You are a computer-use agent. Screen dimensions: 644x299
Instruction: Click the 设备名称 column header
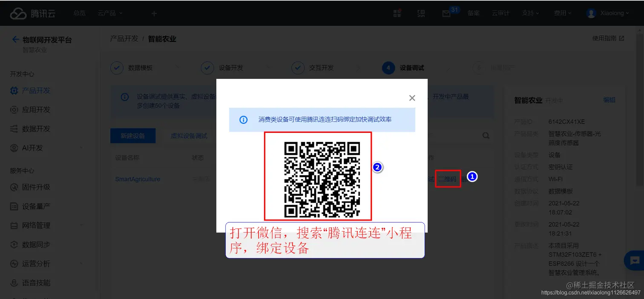click(127, 158)
